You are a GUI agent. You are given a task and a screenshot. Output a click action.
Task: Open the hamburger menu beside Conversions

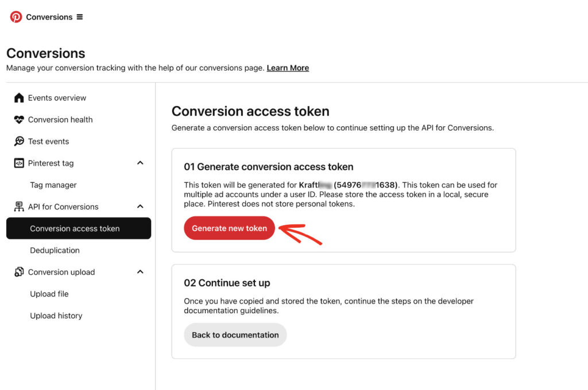(x=80, y=17)
